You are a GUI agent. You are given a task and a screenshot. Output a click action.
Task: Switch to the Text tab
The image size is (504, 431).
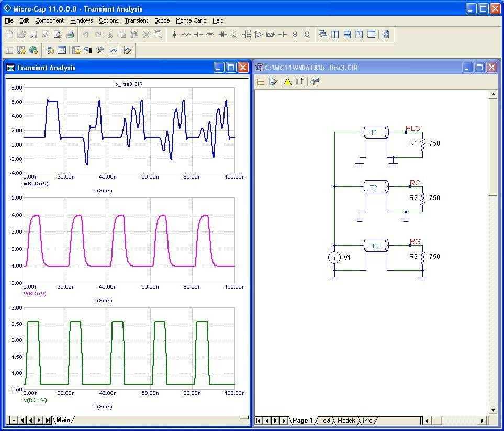click(325, 421)
